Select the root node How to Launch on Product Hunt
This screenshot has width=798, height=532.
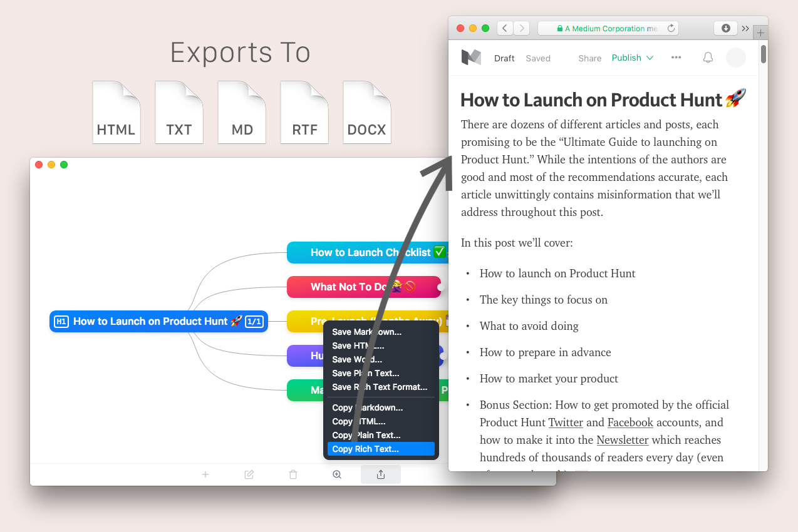158,322
